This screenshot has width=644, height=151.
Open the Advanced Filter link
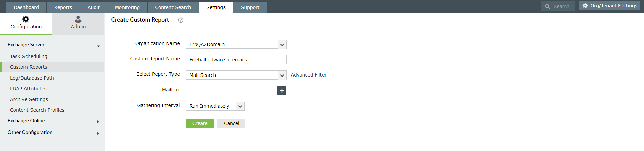308,75
